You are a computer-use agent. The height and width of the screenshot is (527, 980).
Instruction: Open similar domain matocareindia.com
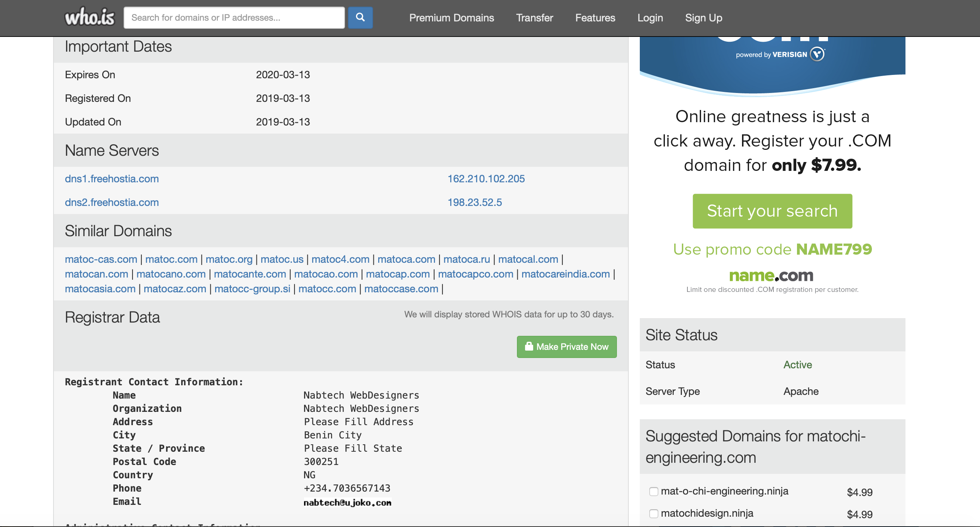click(565, 274)
